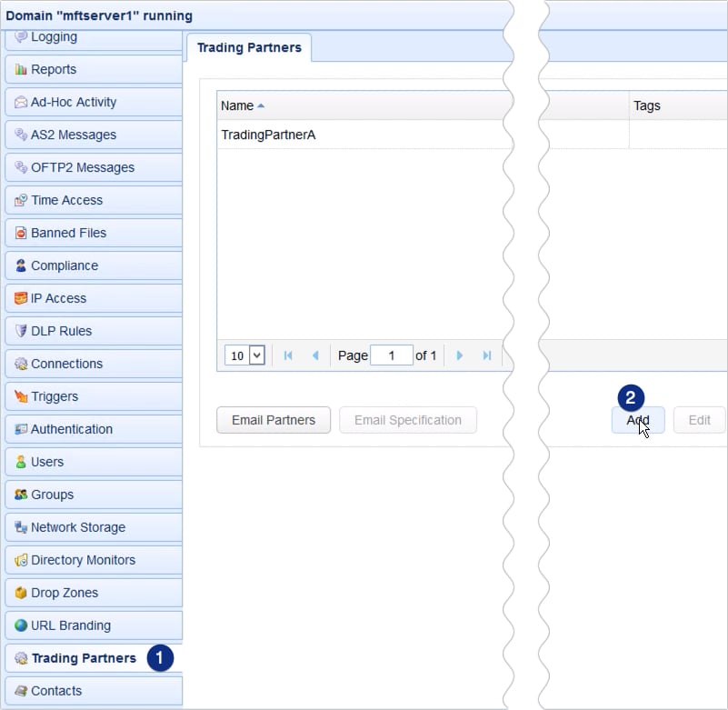Toggle Name column sort order

[x=237, y=105]
